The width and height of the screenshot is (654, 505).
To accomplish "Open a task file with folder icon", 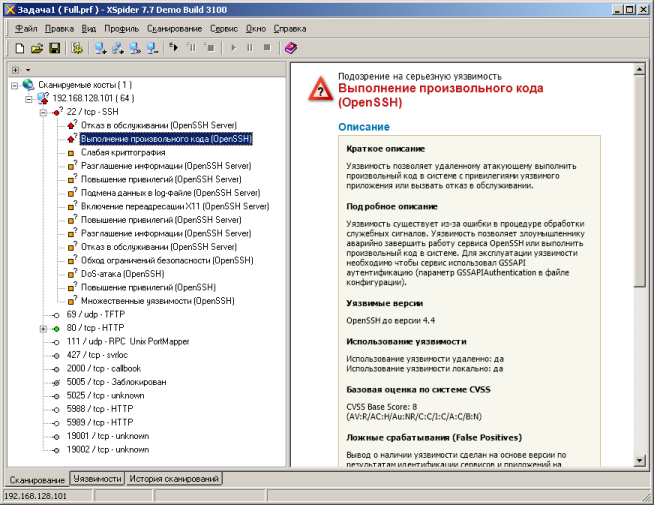I will coord(37,48).
